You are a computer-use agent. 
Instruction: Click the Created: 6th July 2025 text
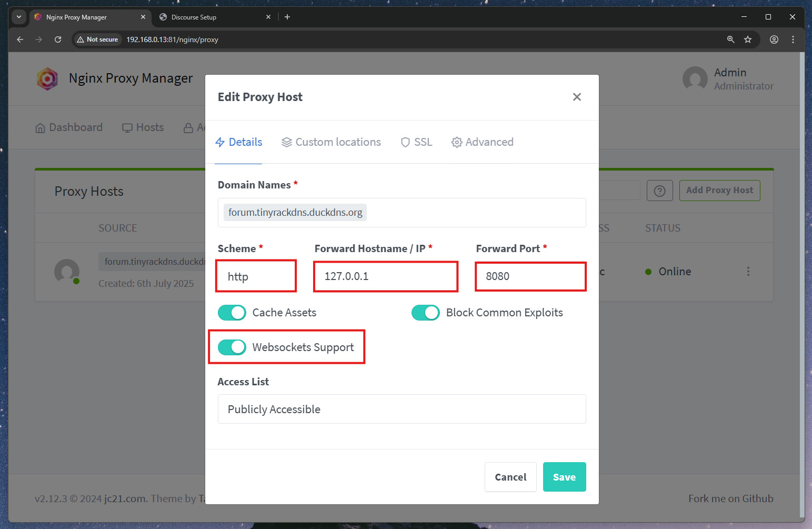coord(146,284)
